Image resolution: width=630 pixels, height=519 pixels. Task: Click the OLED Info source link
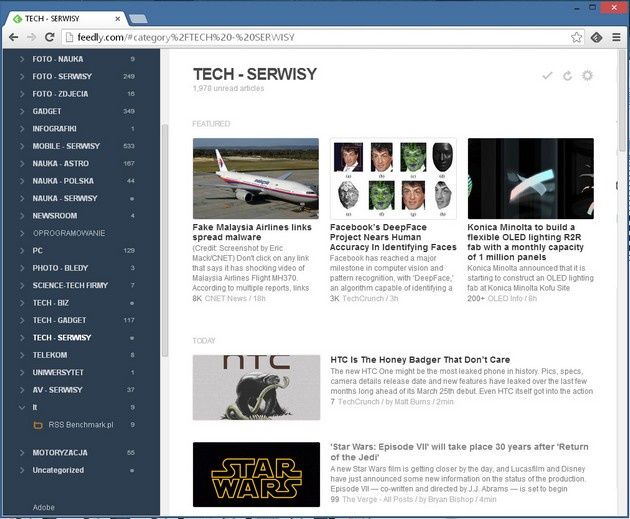click(x=506, y=298)
